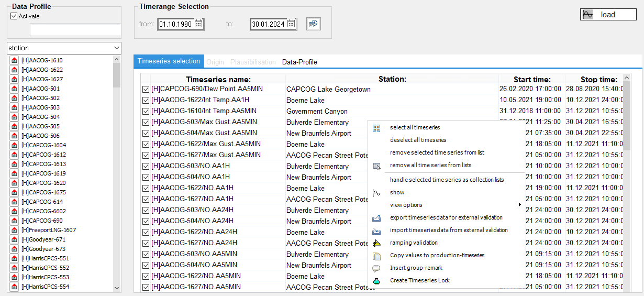The height and width of the screenshot is (296, 644).
Task: Open the Timeseries selection tab
Action: 169,61
